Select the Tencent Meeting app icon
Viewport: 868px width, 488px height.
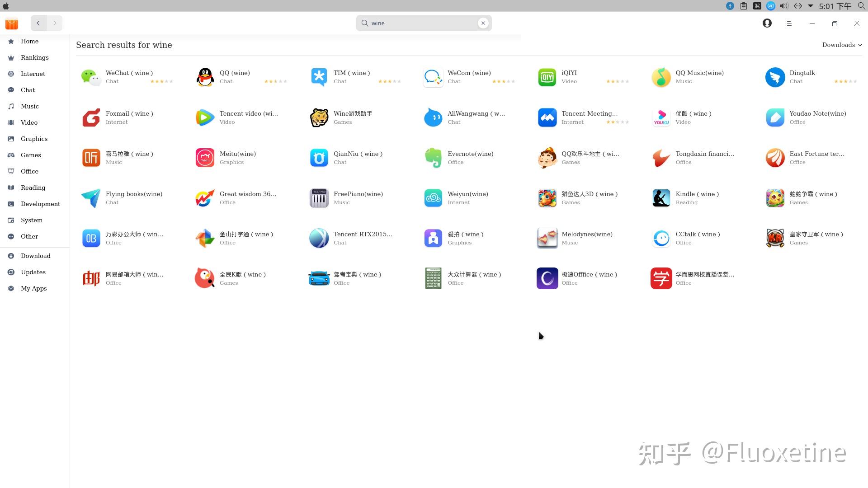click(x=547, y=117)
